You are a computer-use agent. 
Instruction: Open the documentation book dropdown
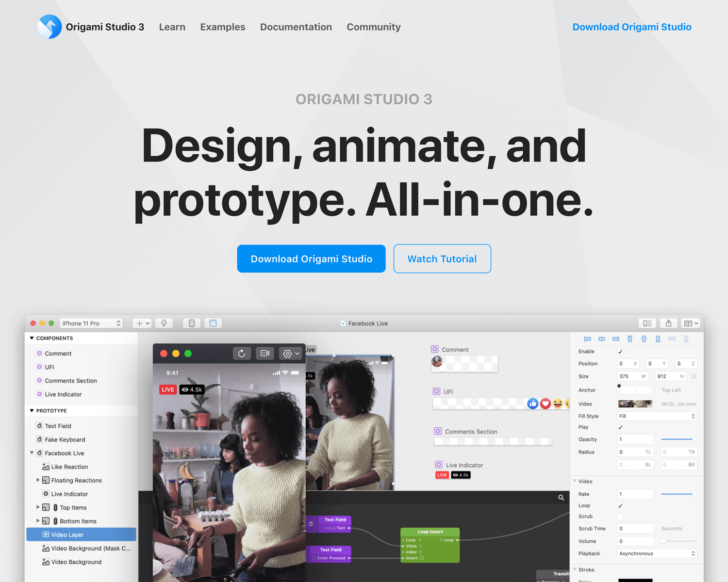click(x=691, y=323)
